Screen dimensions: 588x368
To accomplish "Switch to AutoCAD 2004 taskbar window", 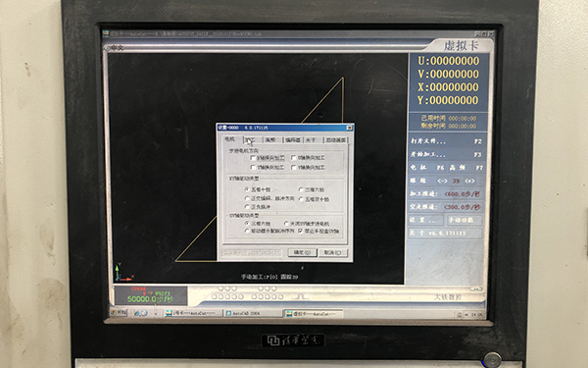I will 253,313.
